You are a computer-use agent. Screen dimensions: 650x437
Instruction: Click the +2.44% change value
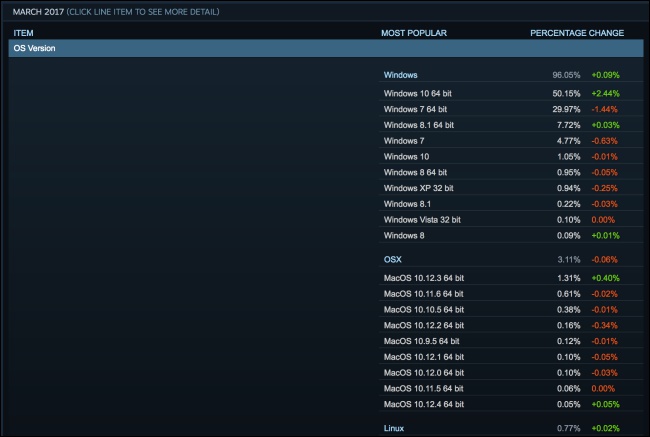pos(605,93)
